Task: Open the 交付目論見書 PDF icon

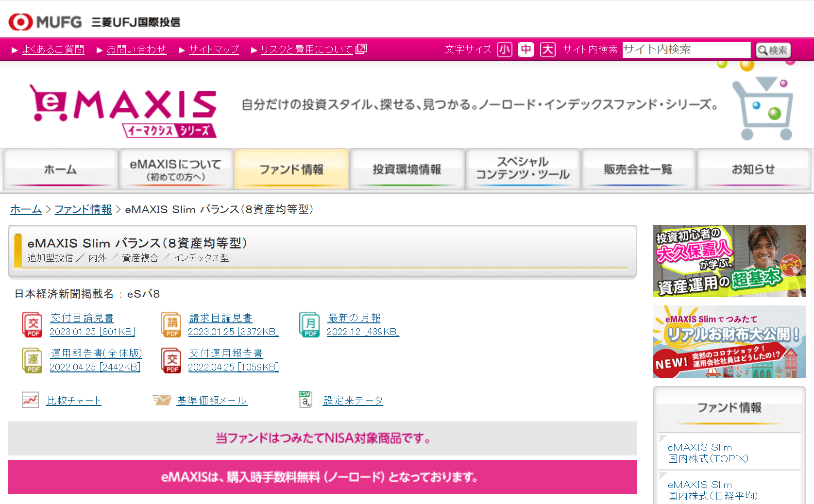Action: click(x=33, y=325)
